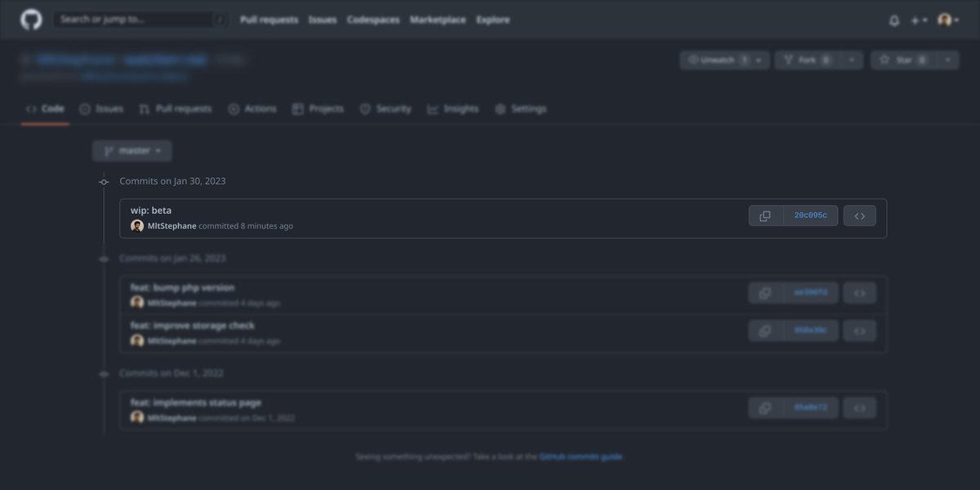
Task: Switch to the Security tab
Action: coord(385,109)
